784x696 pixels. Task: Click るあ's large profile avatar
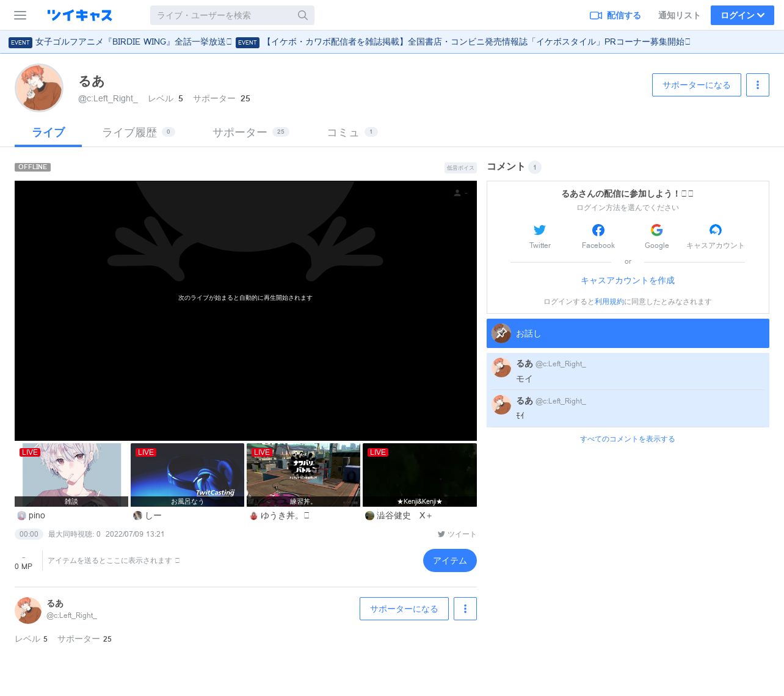point(39,88)
